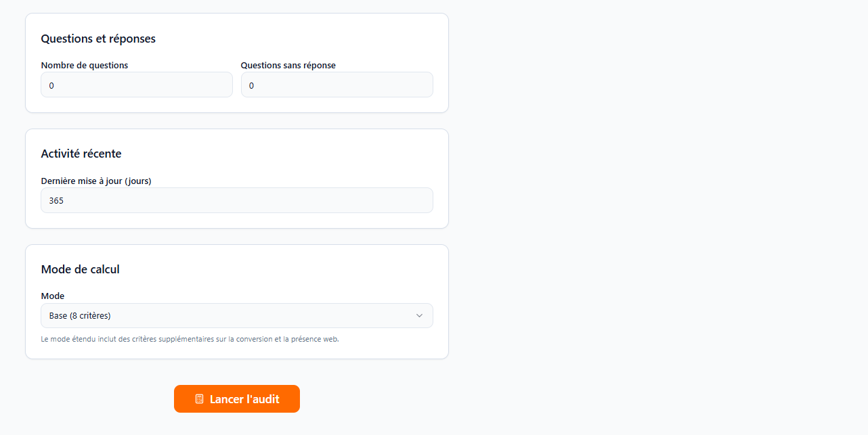
Task: Click the extended mode help text
Action: (190, 339)
